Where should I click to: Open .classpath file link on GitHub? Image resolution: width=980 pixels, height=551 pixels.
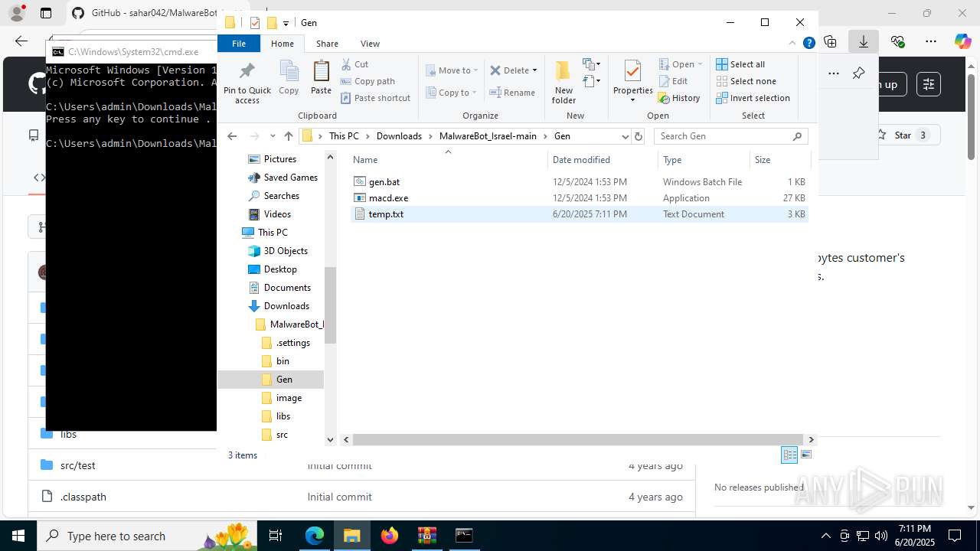pyautogui.click(x=83, y=497)
